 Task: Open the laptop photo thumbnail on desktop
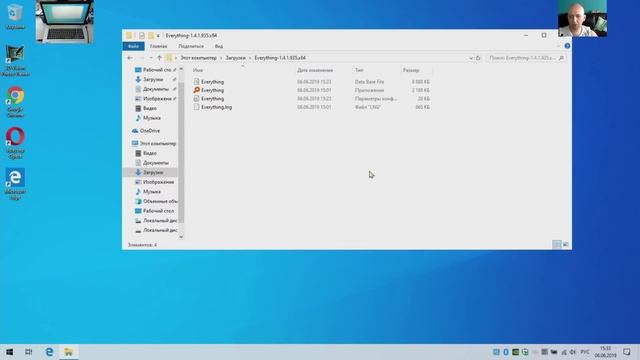coord(64,21)
